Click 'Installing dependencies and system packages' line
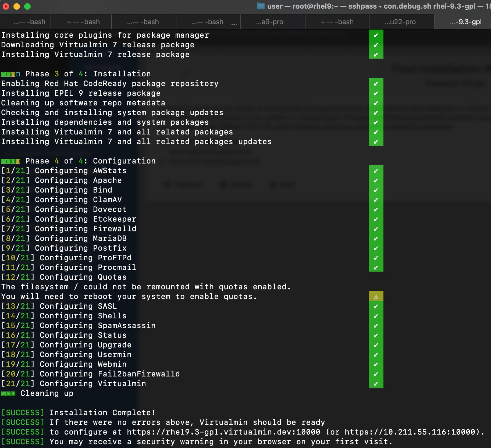This screenshot has width=491, height=448. click(x=105, y=122)
